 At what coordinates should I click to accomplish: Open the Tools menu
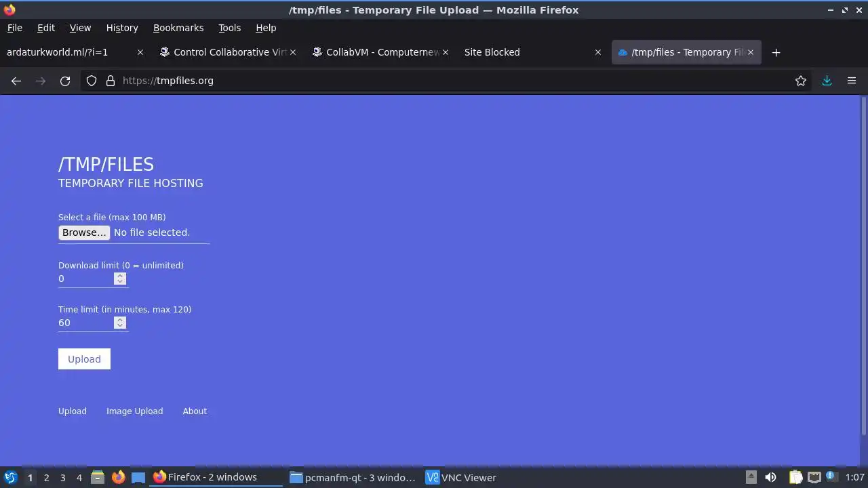point(229,28)
